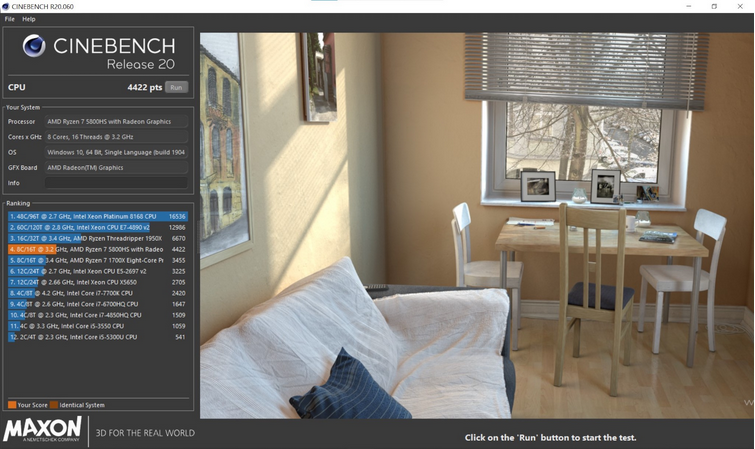Click the Processor field showing AMD Ryzen 7
The height and width of the screenshot is (449, 755).
pos(115,122)
